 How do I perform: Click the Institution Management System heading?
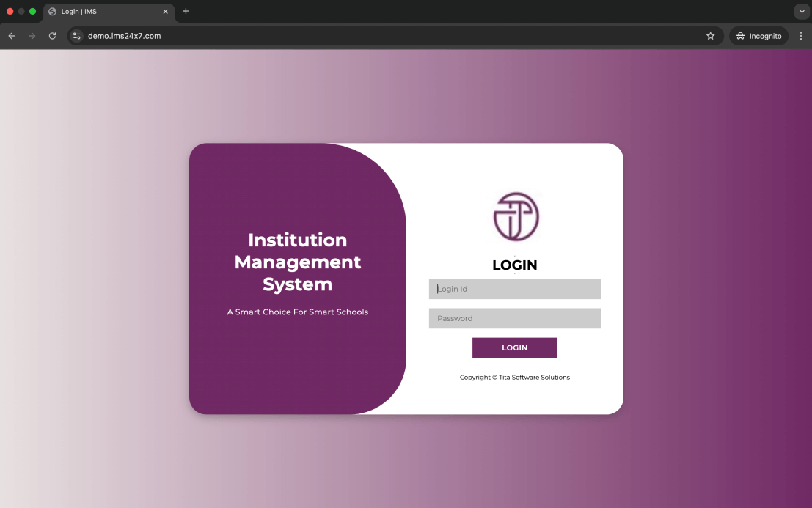coord(297,262)
